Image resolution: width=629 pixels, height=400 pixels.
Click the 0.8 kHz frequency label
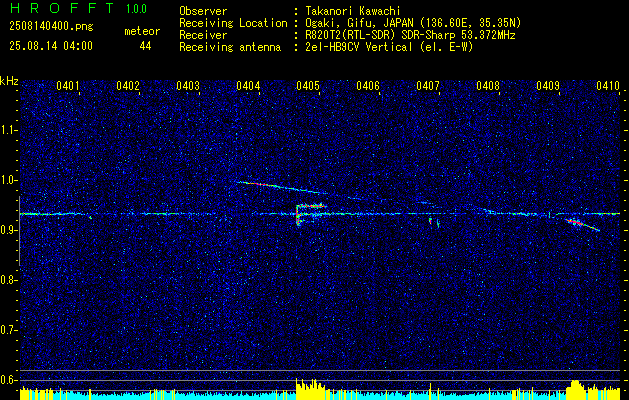point(9,280)
